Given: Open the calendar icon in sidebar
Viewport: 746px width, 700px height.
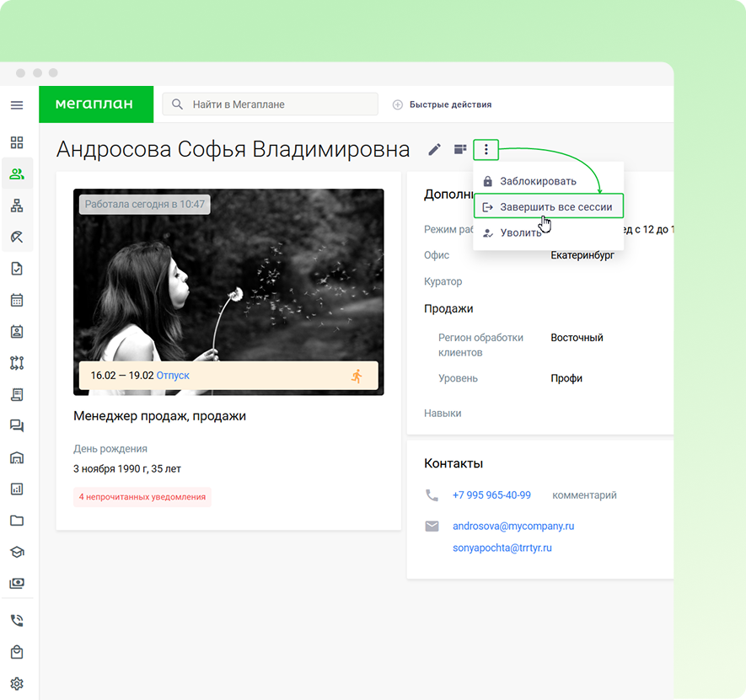Looking at the screenshot, I should (x=17, y=300).
